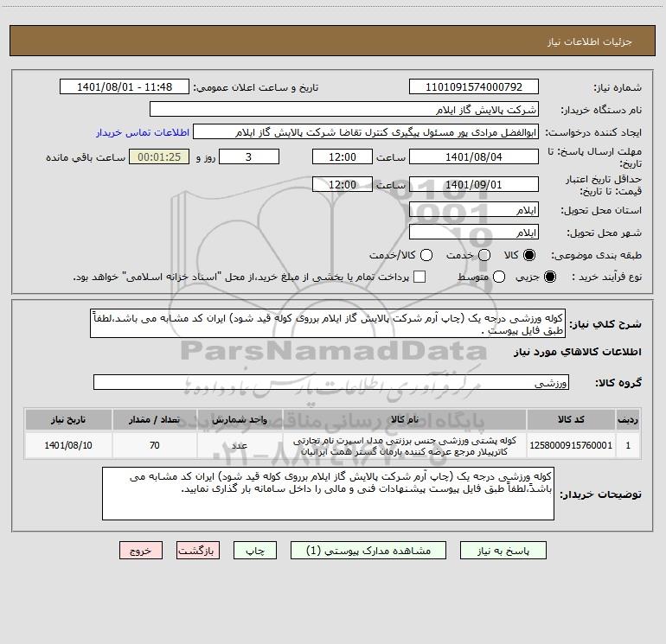Click the ردیف column header
The height and width of the screenshot is (644, 666).
point(628,419)
